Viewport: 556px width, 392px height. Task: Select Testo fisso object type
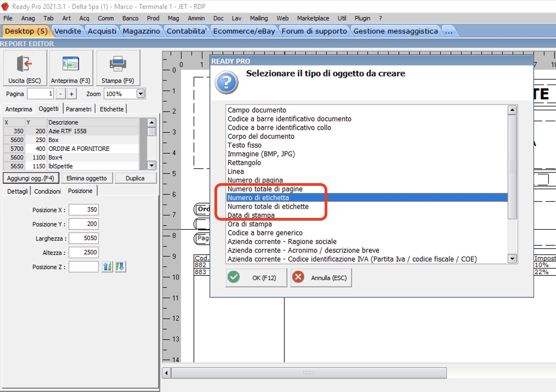[367, 145]
